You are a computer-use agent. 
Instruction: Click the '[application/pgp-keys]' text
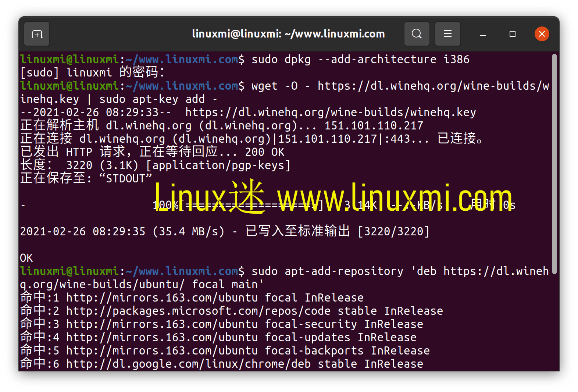[218, 165]
